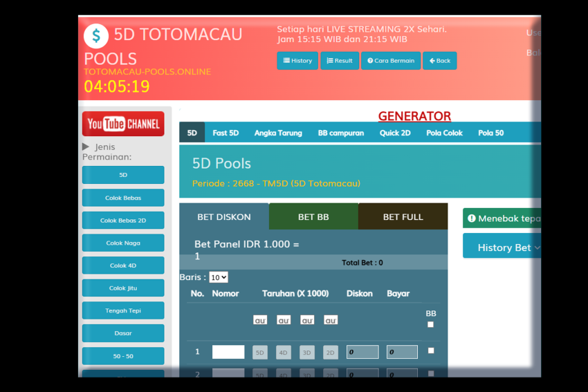
Task: Toggle the BB header checkbox
Action: pos(430,324)
